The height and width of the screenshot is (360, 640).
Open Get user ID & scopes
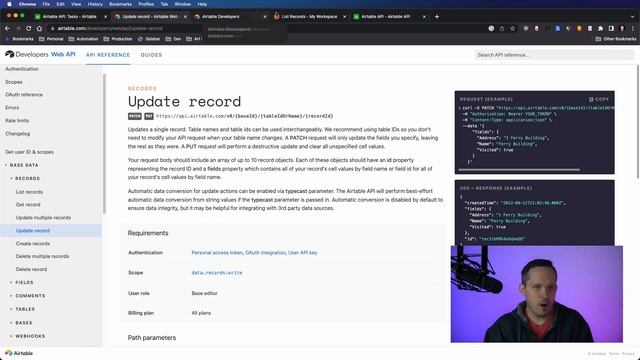29,152
